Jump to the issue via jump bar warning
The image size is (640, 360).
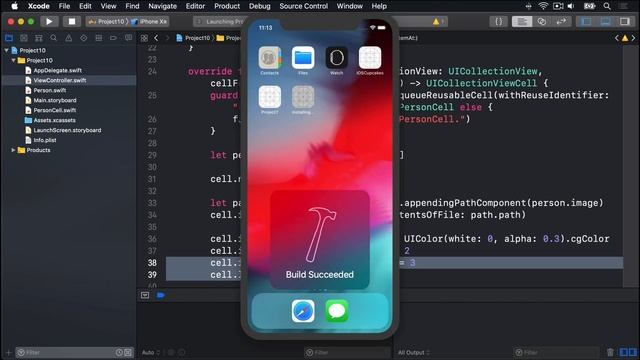[624, 38]
